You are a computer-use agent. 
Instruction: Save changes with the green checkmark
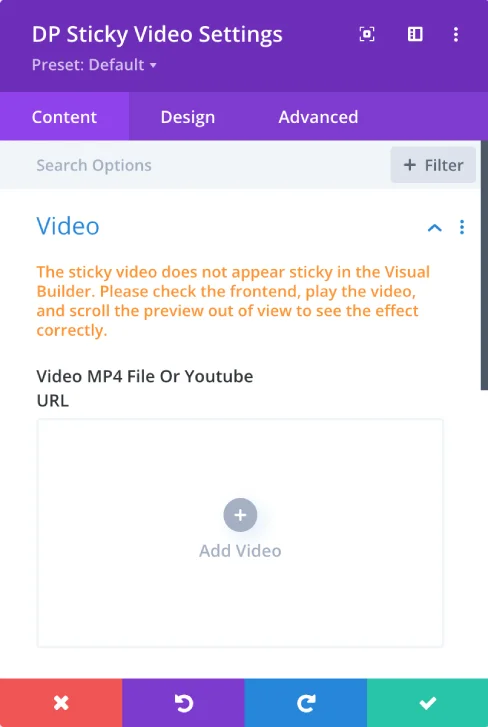point(427,703)
